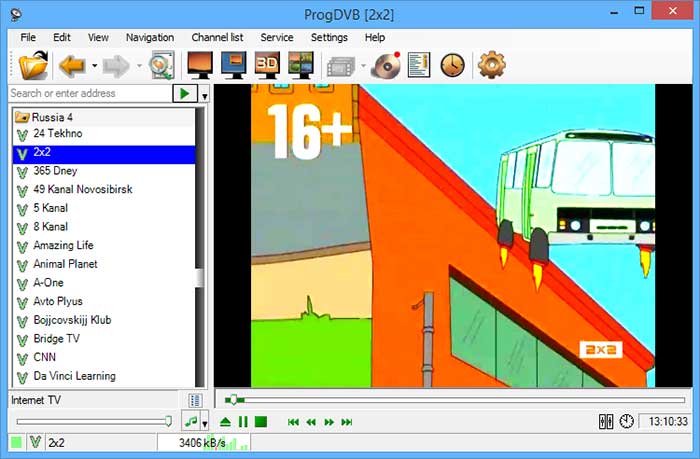The width and height of the screenshot is (700, 459).
Task: Select the 5 Kanal channel
Action: 104,209
